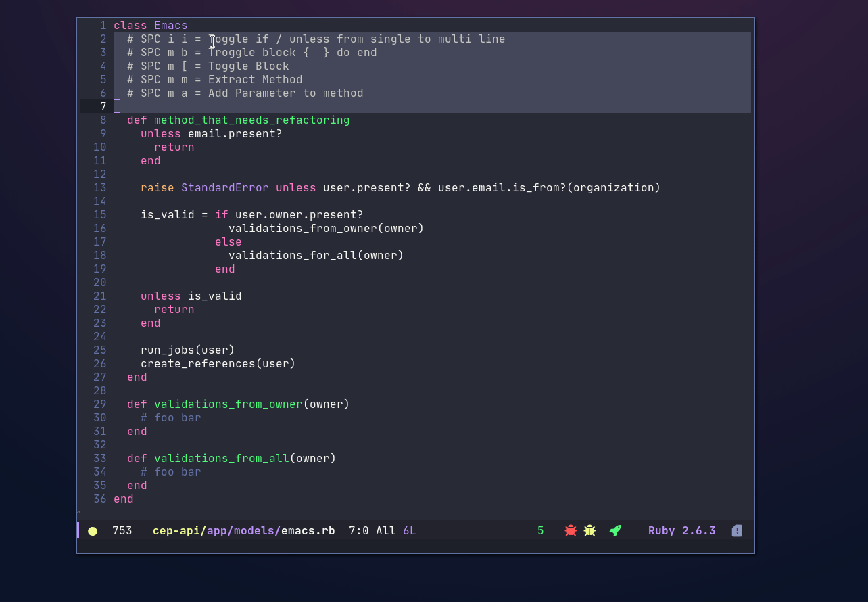Click the emacs.rb file path in modeline
Screen dimensions: 868x602
[244, 531]
